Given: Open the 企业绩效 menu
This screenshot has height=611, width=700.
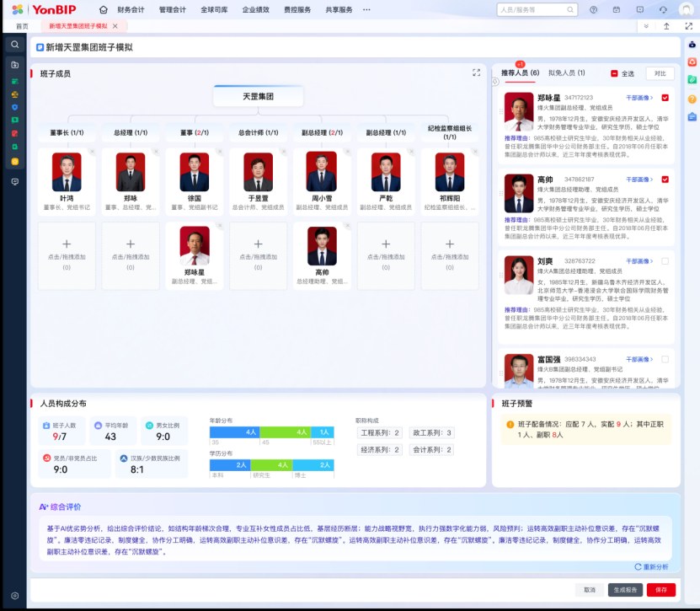Looking at the screenshot, I should click(256, 9).
